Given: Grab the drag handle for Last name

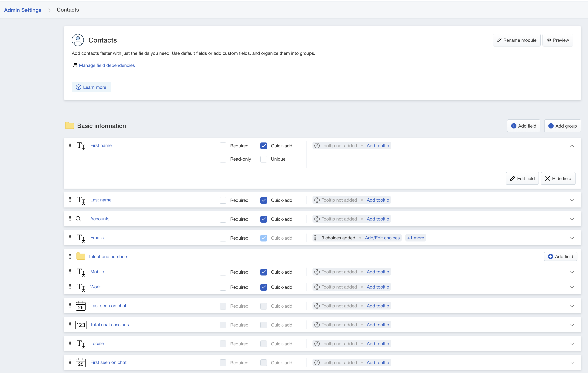Looking at the screenshot, I should 70,200.
